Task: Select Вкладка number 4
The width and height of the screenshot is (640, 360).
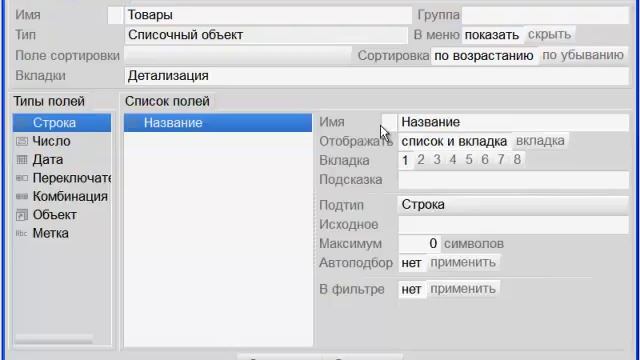Action: [453, 160]
